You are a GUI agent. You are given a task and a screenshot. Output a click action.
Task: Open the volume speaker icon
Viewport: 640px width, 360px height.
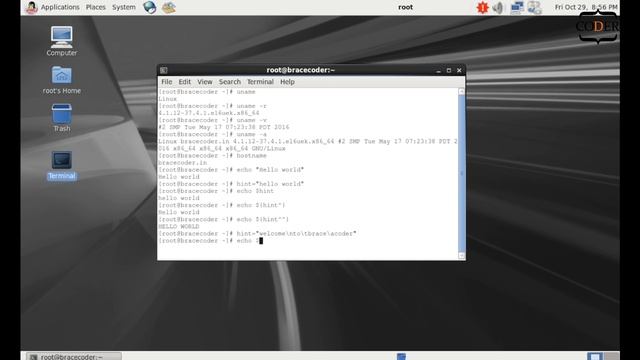(498, 7)
